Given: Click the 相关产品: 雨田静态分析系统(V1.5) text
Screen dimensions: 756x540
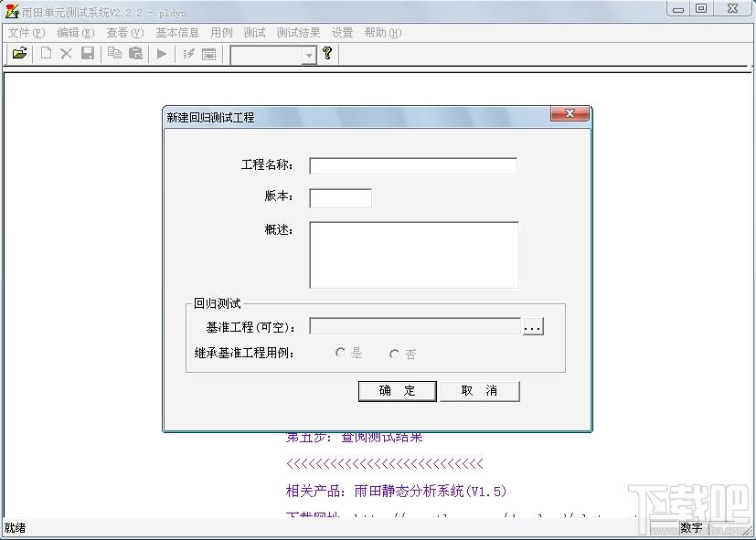Looking at the screenshot, I should point(396,492).
